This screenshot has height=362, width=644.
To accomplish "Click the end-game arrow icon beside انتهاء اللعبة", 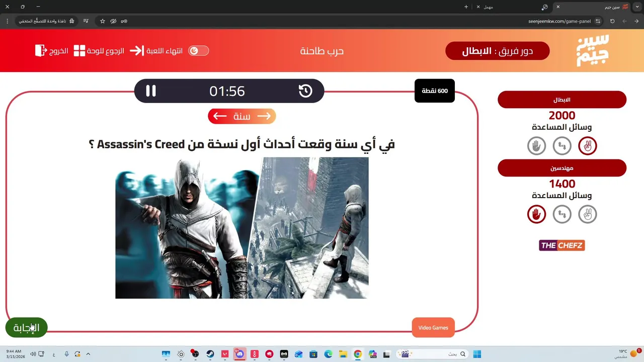I will (137, 51).
